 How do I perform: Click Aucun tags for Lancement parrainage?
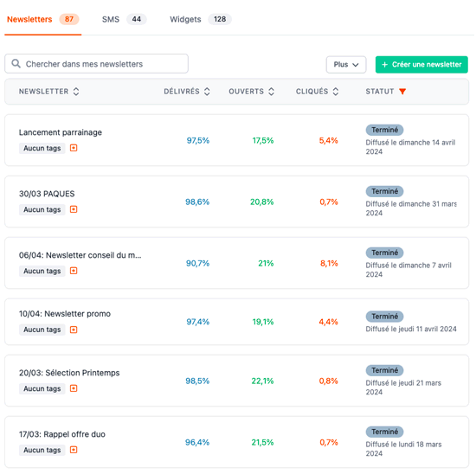(42, 148)
